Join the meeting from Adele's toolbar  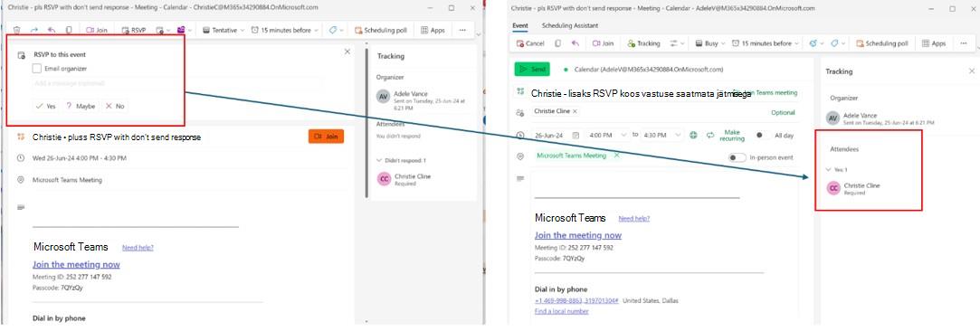[x=603, y=43]
